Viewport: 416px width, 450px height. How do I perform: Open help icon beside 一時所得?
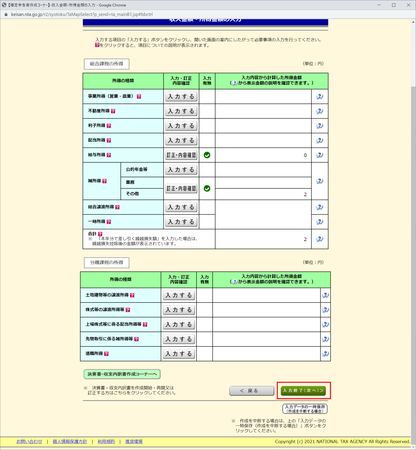point(109,222)
